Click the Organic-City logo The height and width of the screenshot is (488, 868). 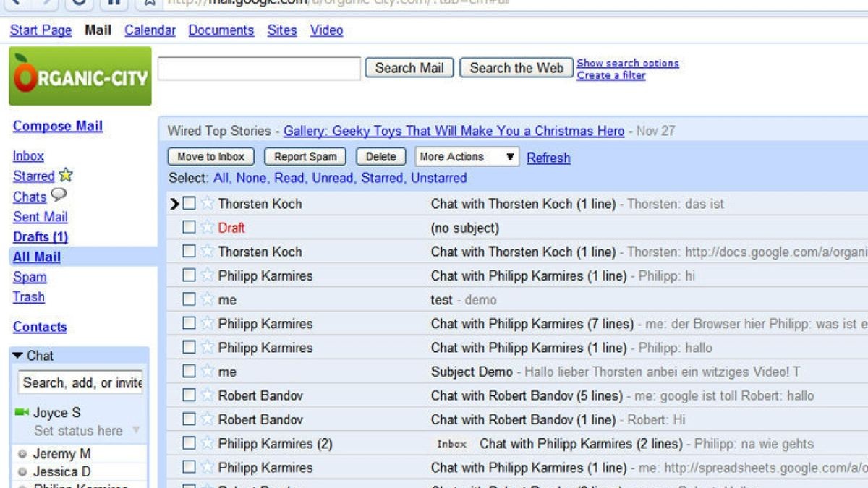pos(80,76)
